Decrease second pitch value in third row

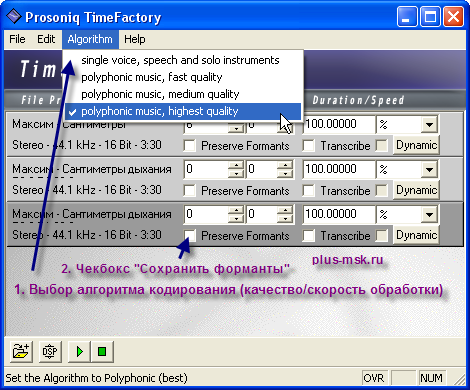tap(285, 218)
